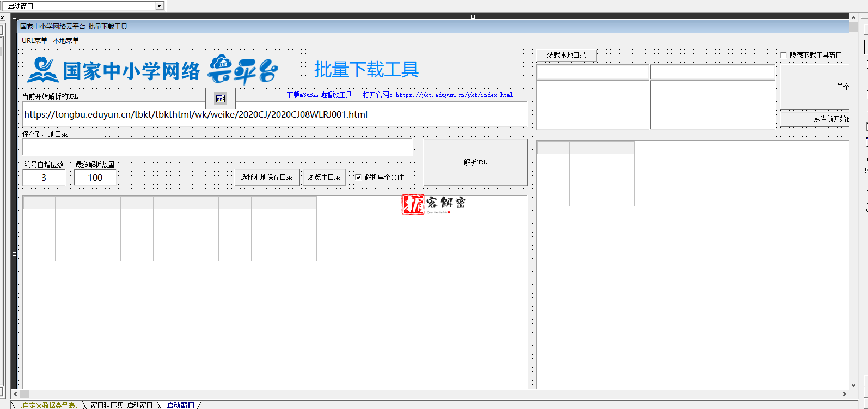Enable the 隐藏下载工具窗口 checkbox
This screenshot has width=868, height=409.
(784, 55)
